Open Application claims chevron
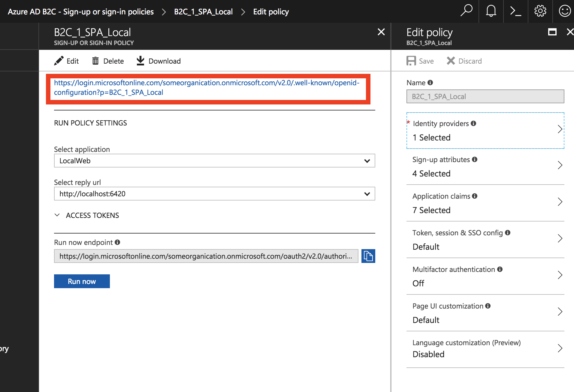The width and height of the screenshot is (574, 392). [x=560, y=202]
